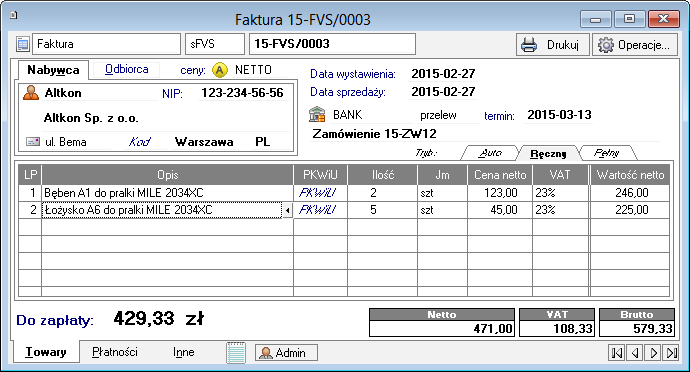Select Bęben A1 do pralki description cell
Screen dimensions: 690x372
[167, 193]
